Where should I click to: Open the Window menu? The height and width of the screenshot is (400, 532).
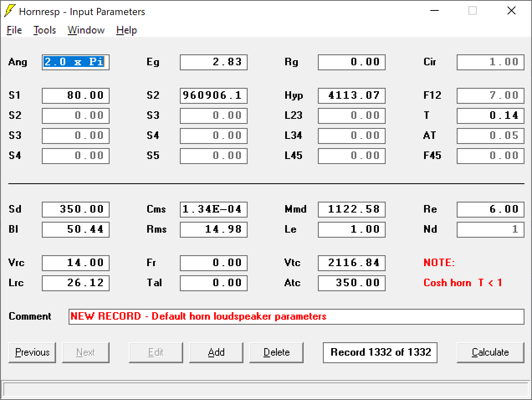tap(86, 30)
